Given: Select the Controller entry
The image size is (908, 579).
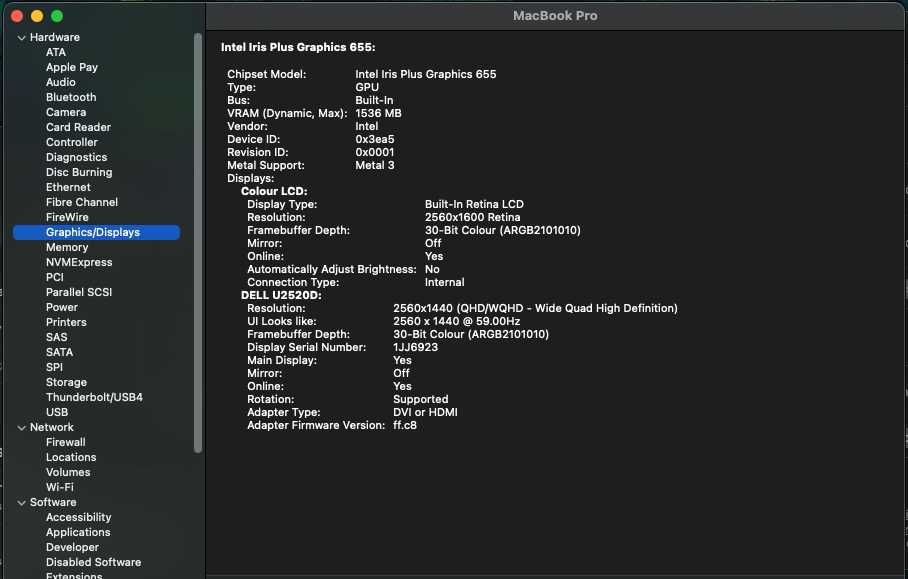Looking at the screenshot, I should click(x=72, y=142).
